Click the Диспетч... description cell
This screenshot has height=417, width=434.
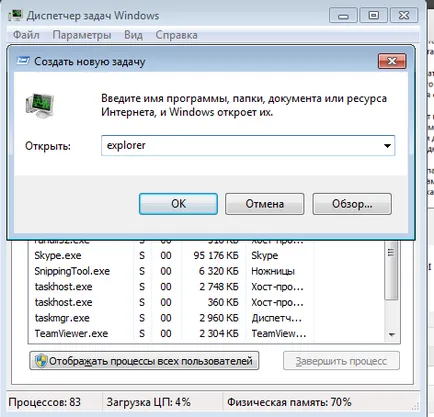277,318
